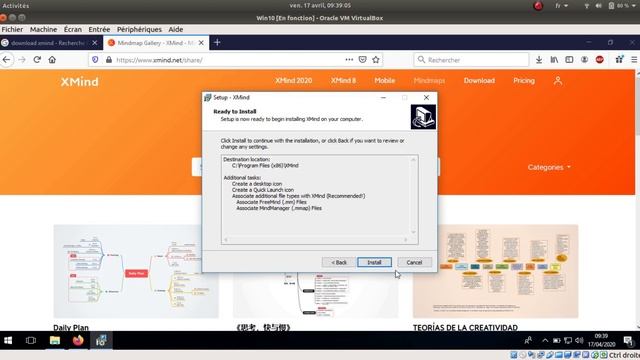Open the Firefox library icon
The image size is (640, 360).
554,60
